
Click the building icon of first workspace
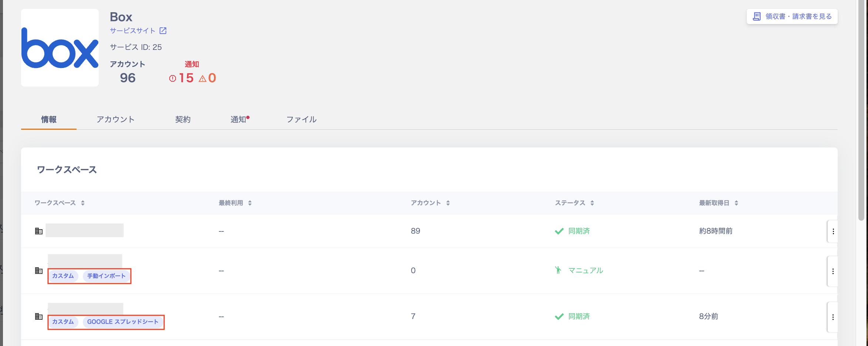point(39,231)
